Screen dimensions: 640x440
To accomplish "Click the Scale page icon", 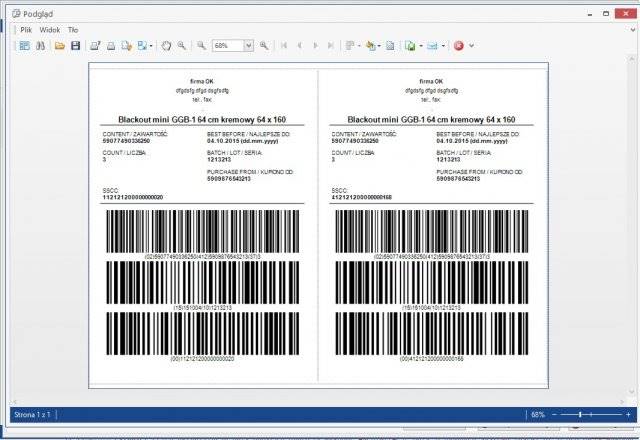I will 142,46.
